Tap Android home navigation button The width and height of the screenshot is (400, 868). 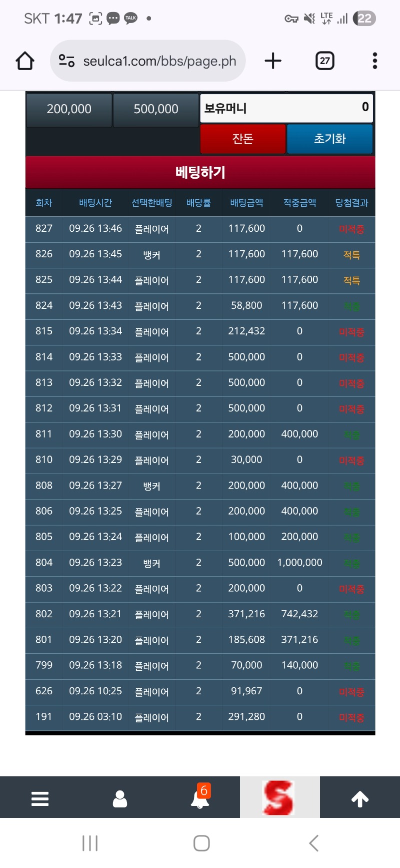[x=201, y=843]
